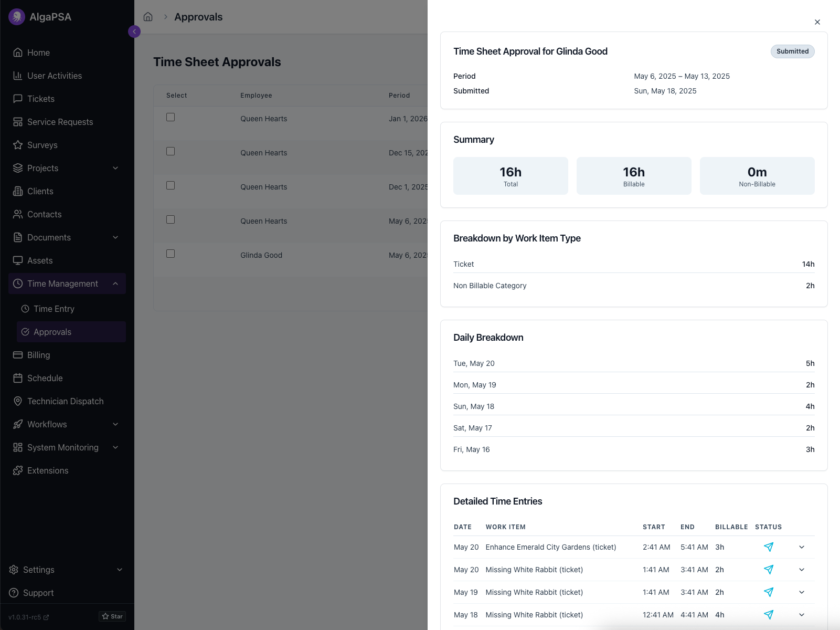Click the Schedule calendar icon
This screenshot has width=840, height=630.
pos(18,378)
